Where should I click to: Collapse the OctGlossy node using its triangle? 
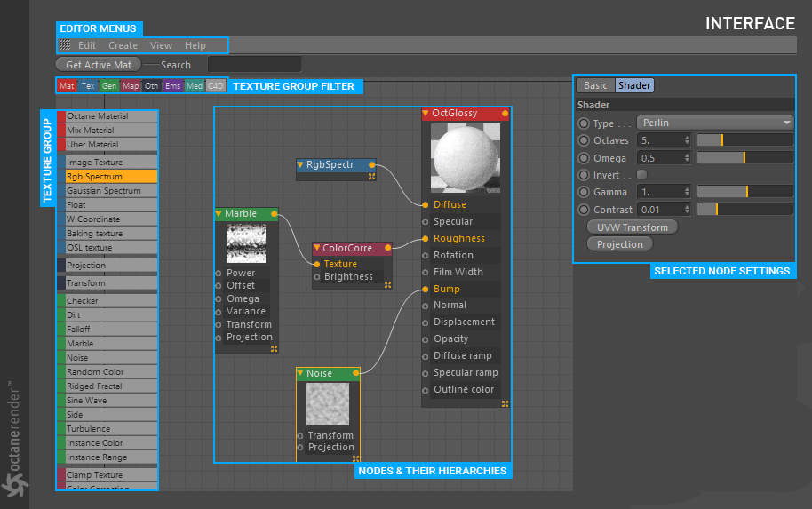[x=426, y=114]
